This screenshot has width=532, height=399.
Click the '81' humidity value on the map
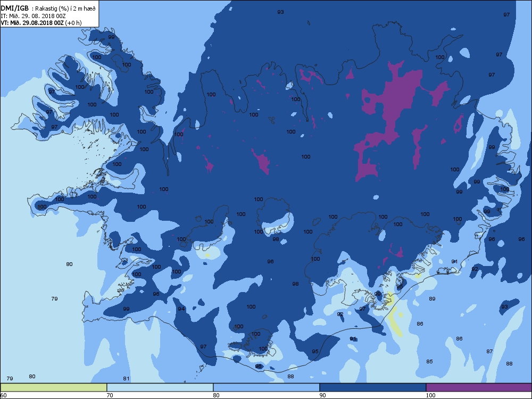pyautogui.click(x=126, y=379)
